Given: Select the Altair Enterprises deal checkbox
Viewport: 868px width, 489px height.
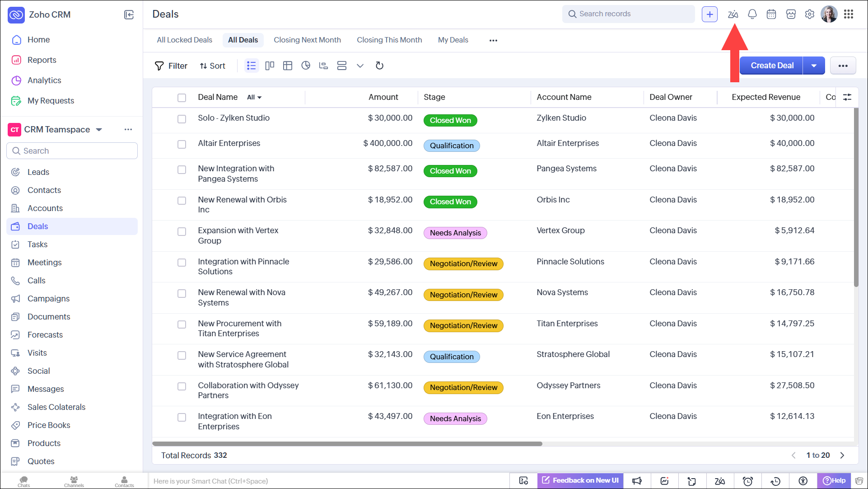Looking at the screenshot, I should [182, 144].
